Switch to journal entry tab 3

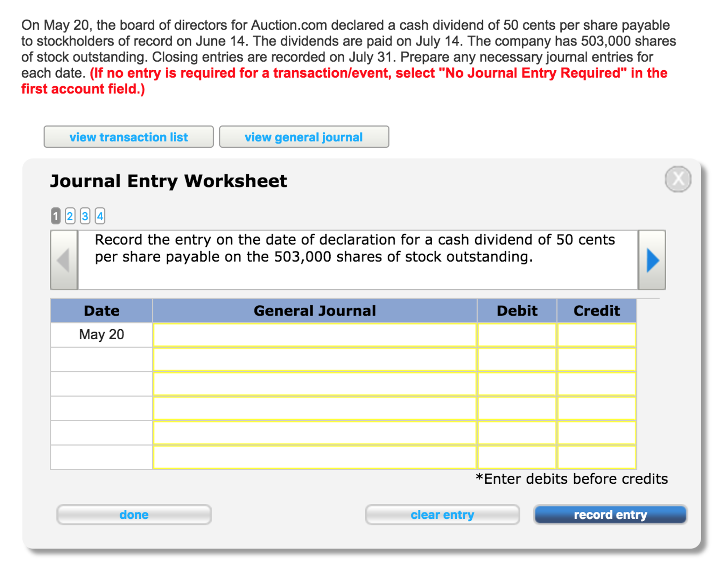pos(85,216)
